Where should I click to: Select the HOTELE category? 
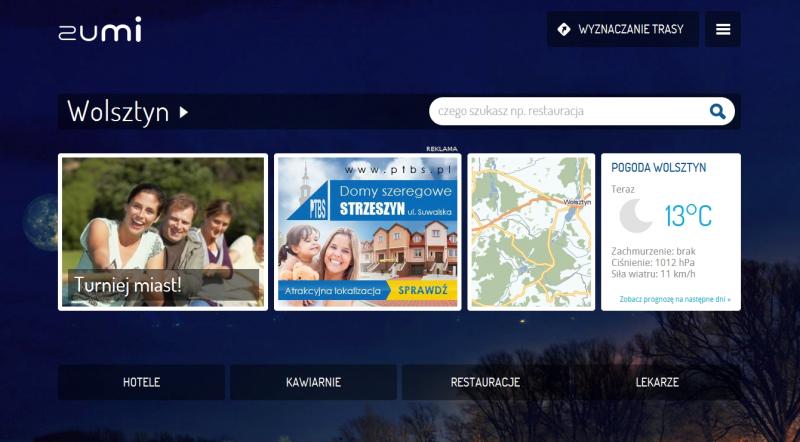(x=141, y=382)
